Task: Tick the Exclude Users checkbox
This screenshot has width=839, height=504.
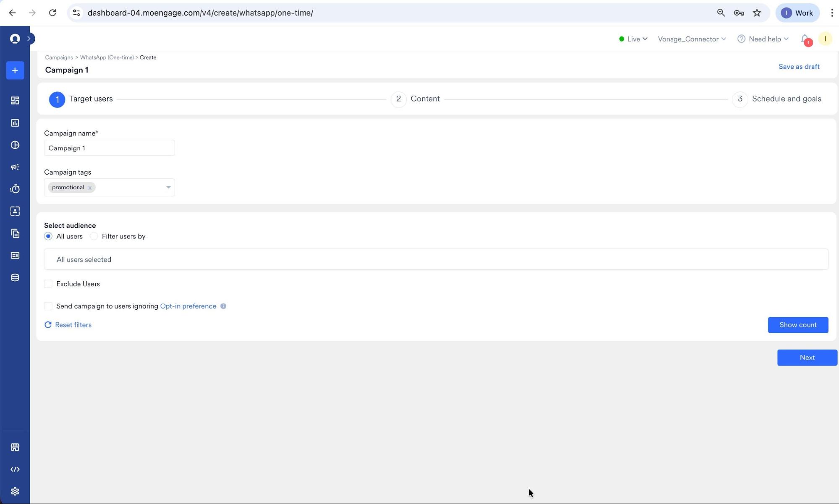Action: point(48,284)
